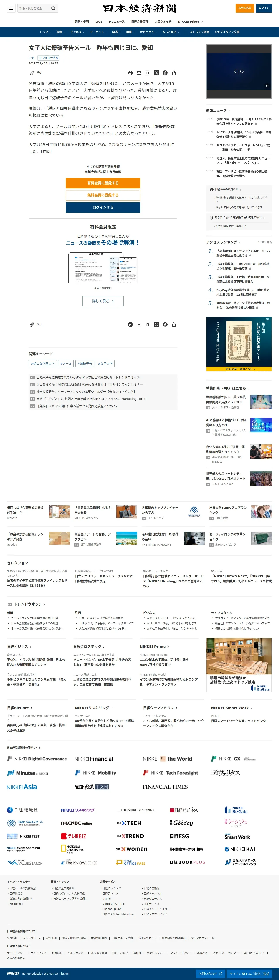
Task: Open #トランプ関税 tag in nav
Action: (199, 32)
